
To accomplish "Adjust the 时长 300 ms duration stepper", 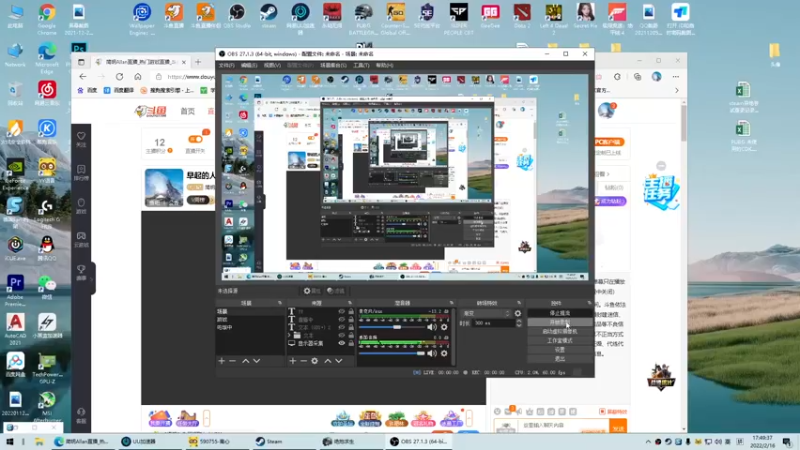I will point(519,323).
